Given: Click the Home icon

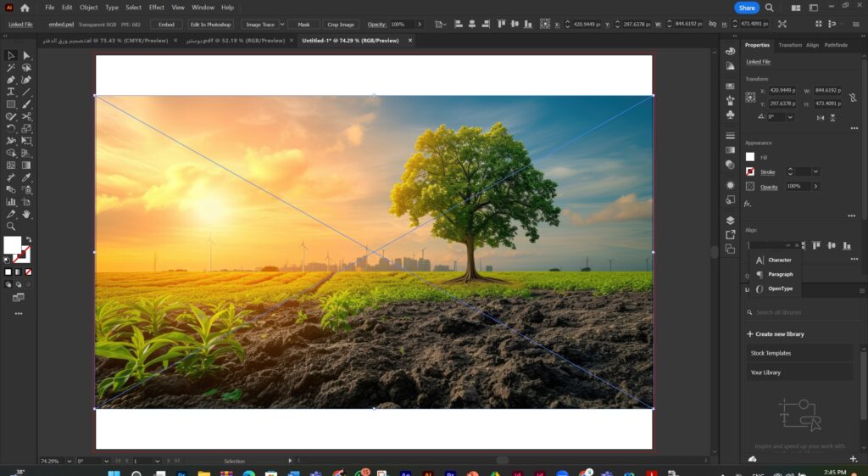Looking at the screenshot, I should point(25,8).
